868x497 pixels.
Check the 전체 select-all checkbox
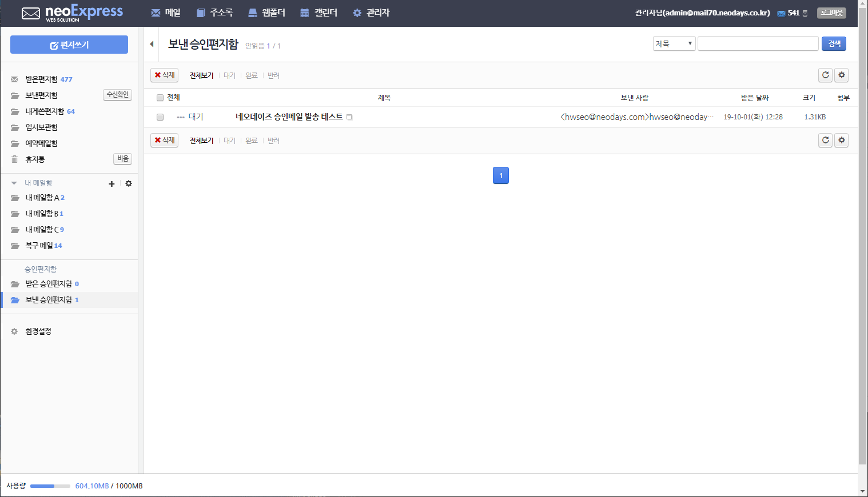(x=160, y=98)
